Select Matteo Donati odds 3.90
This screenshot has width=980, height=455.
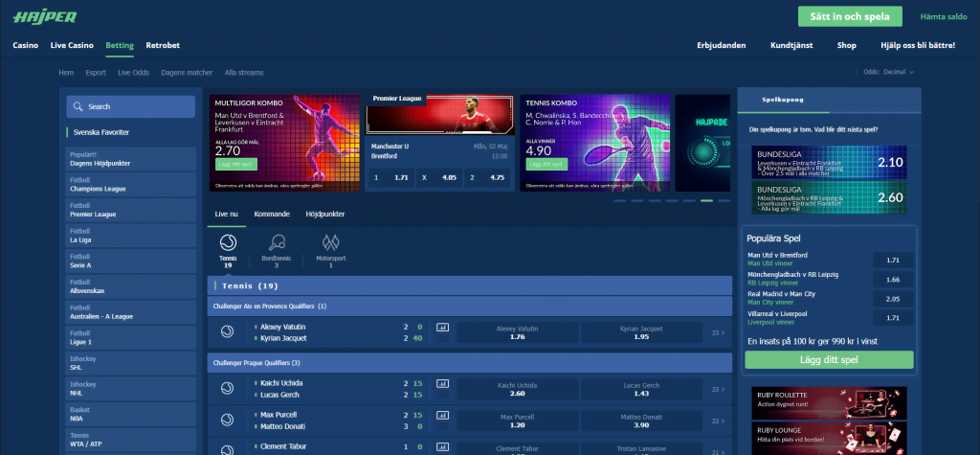tap(641, 421)
